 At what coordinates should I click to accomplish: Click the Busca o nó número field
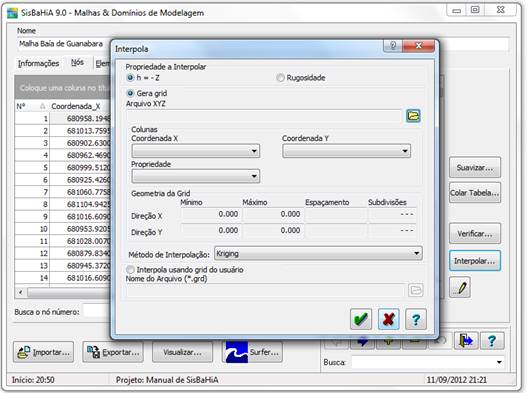coord(97,311)
